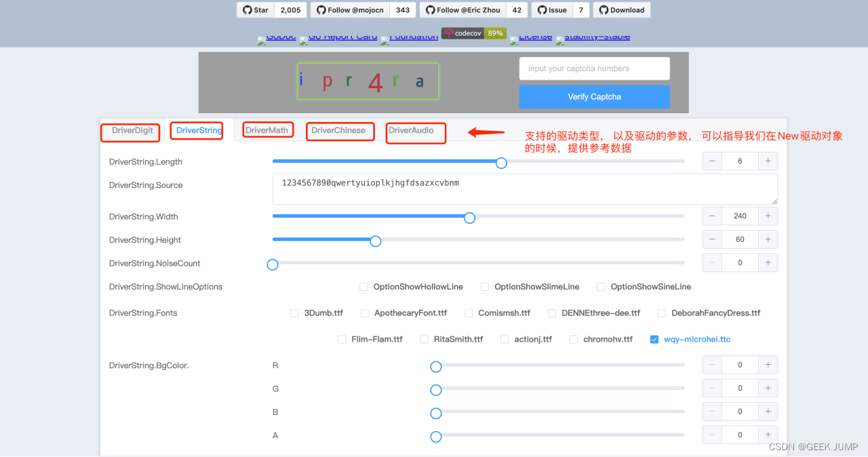The height and width of the screenshot is (457, 868).
Task: Click the DriverString.NoiseCount slider handle
Action: 273,264
